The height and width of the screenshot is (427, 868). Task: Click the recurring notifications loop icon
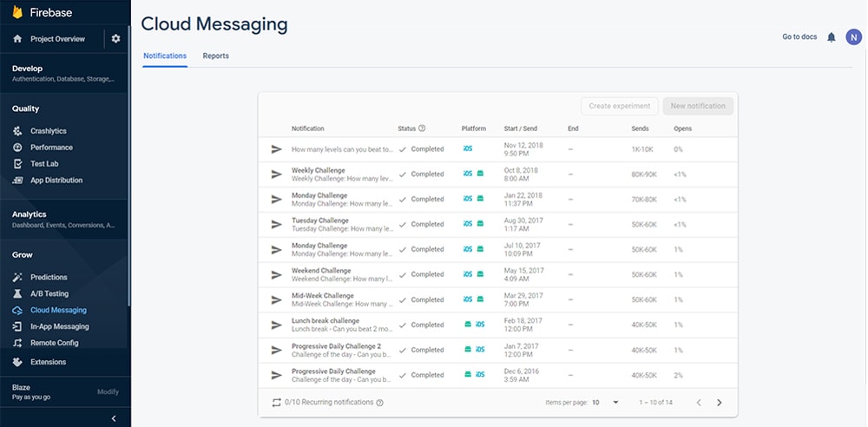point(277,403)
